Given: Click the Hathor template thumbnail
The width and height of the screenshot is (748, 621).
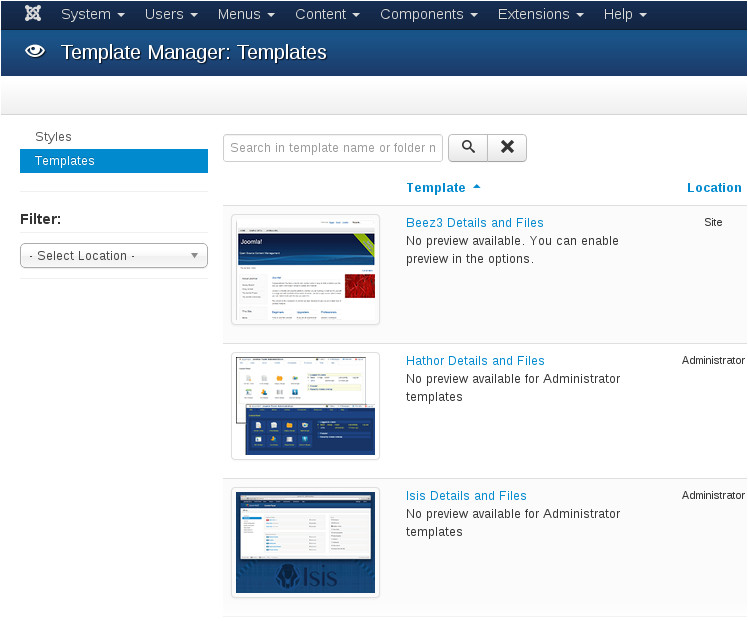Looking at the screenshot, I should click(305, 406).
